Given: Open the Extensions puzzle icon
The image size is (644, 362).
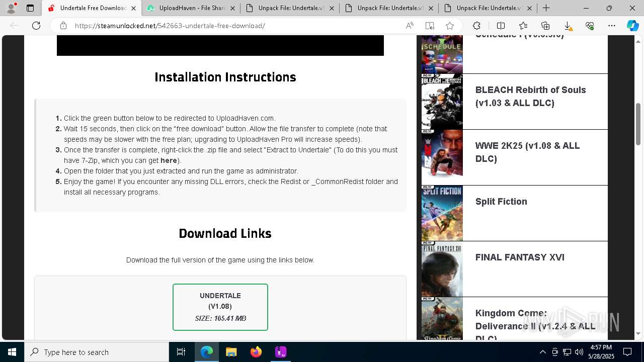Looking at the screenshot, I should pos(476,26).
